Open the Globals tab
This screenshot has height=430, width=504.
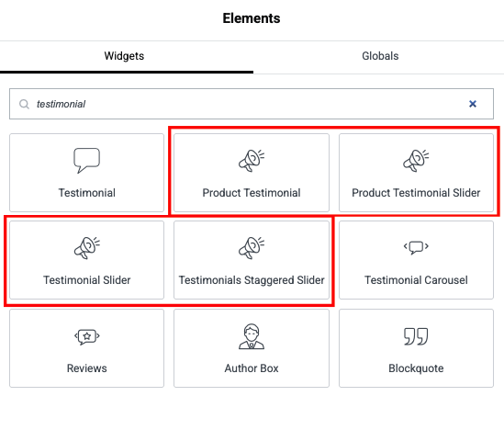[380, 56]
